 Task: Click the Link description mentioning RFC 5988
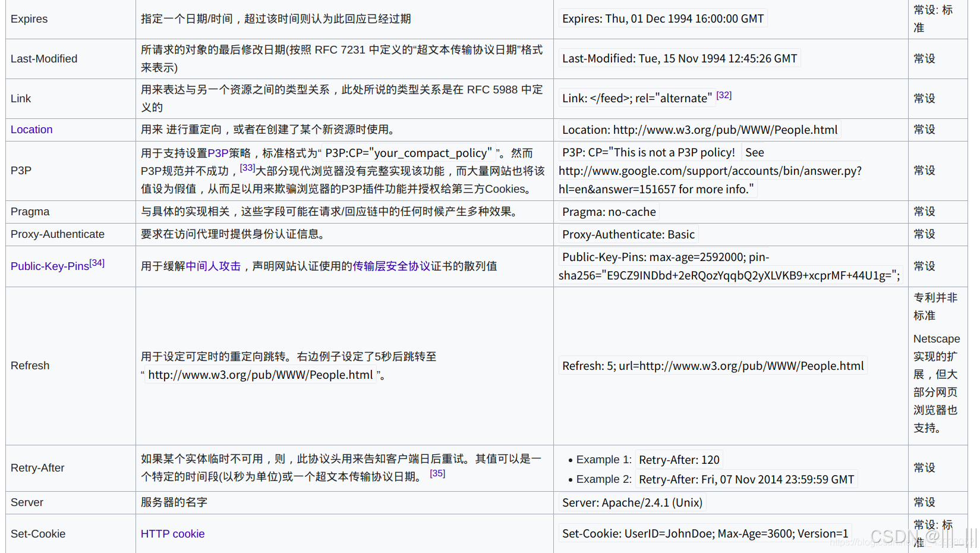[342, 99]
